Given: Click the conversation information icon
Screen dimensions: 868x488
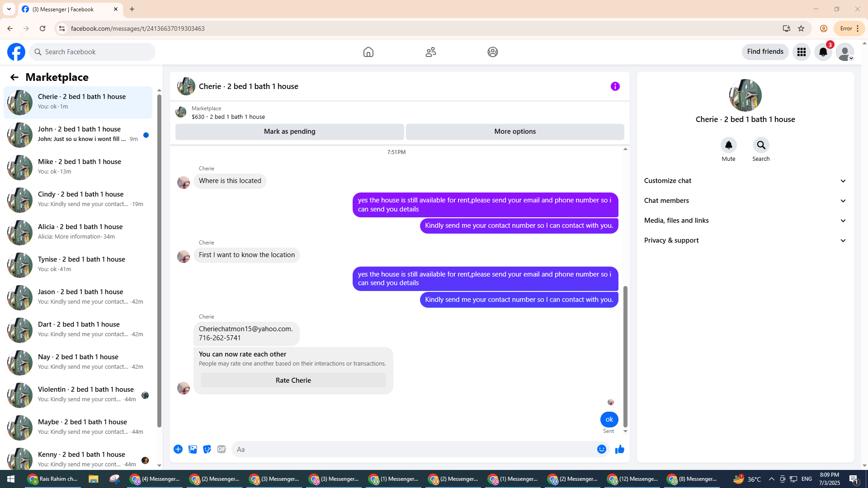Looking at the screenshot, I should [615, 86].
